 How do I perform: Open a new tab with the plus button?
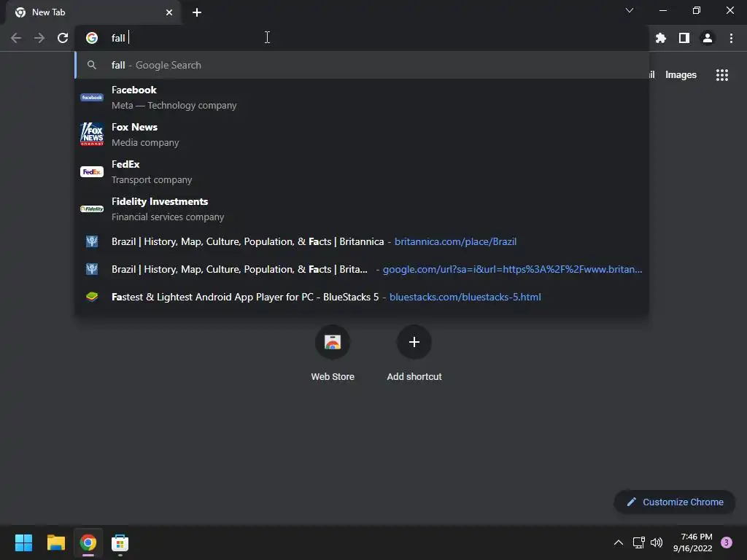coord(197,12)
